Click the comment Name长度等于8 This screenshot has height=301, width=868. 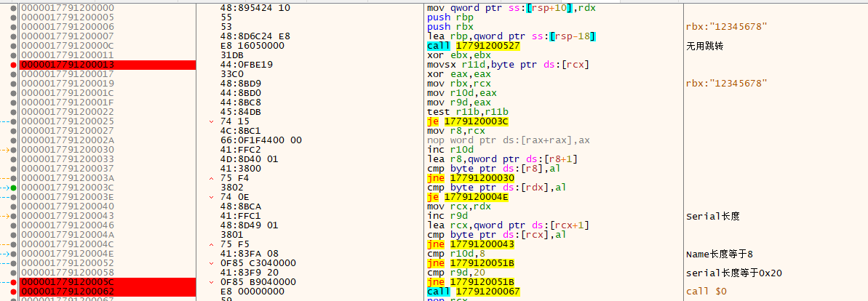pos(719,254)
